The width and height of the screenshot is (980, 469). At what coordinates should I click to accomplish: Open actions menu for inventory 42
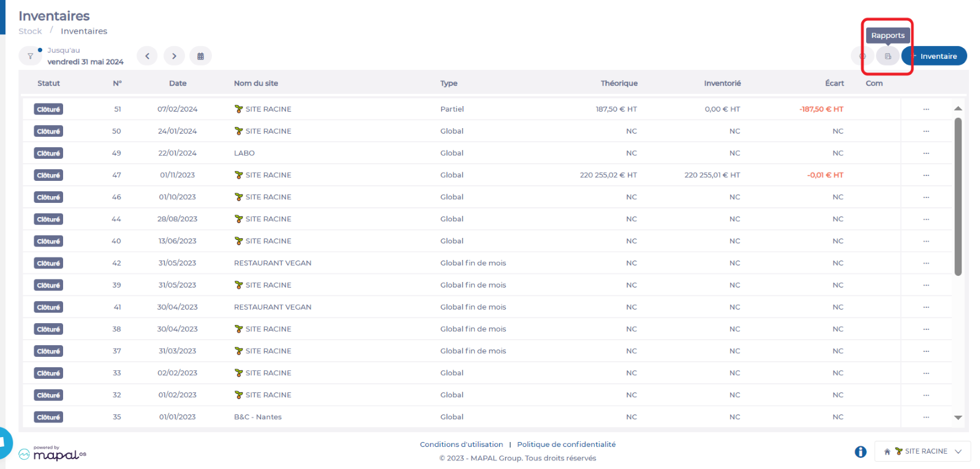(926, 263)
